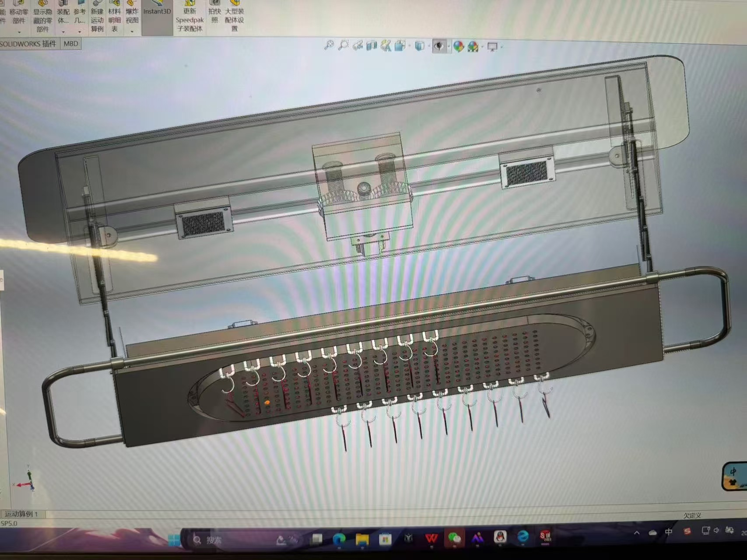Create a New Motion Study (新建运动算例)
747x560 pixels.
click(97, 17)
